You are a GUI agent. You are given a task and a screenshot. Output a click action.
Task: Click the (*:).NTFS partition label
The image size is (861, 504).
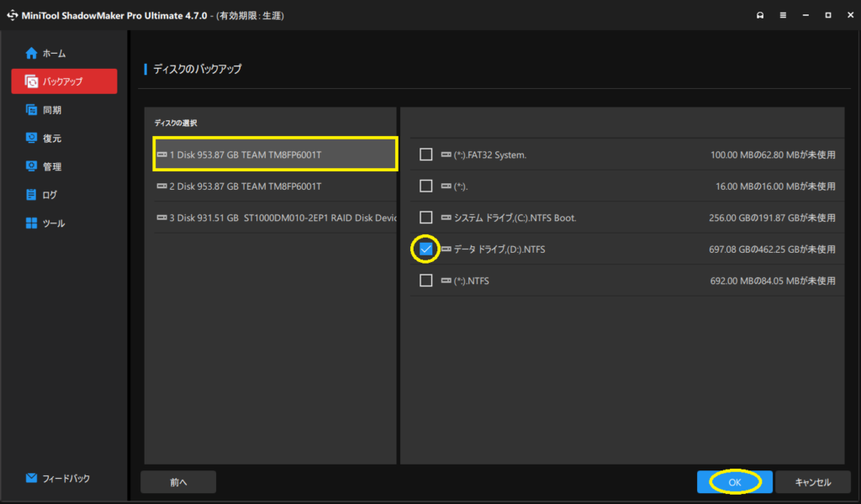(x=471, y=281)
